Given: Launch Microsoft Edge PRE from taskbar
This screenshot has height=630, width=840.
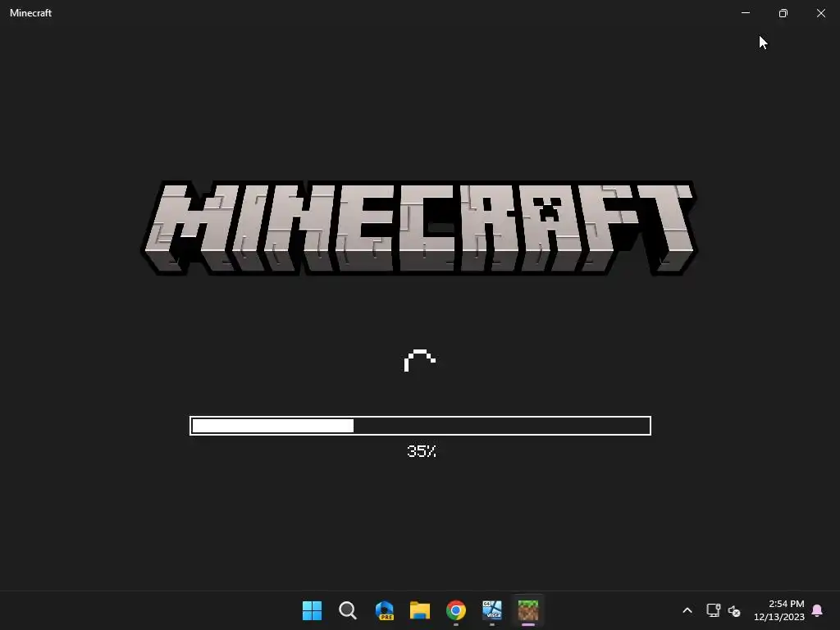Looking at the screenshot, I should pyautogui.click(x=384, y=610).
